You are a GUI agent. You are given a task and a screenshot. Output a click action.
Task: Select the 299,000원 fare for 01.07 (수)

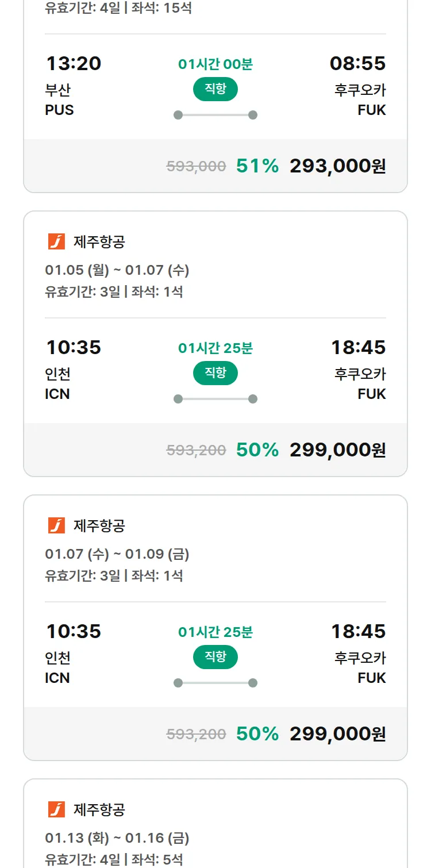click(337, 734)
